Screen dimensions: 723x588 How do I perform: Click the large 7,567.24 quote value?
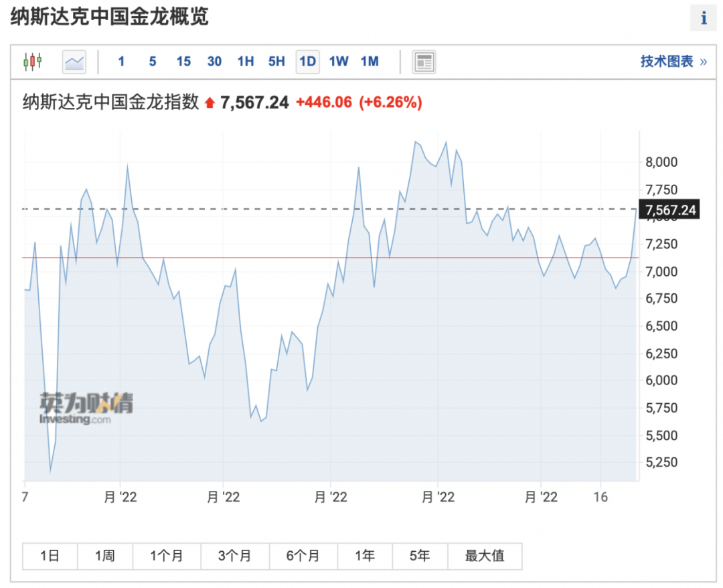[x=254, y=102]
